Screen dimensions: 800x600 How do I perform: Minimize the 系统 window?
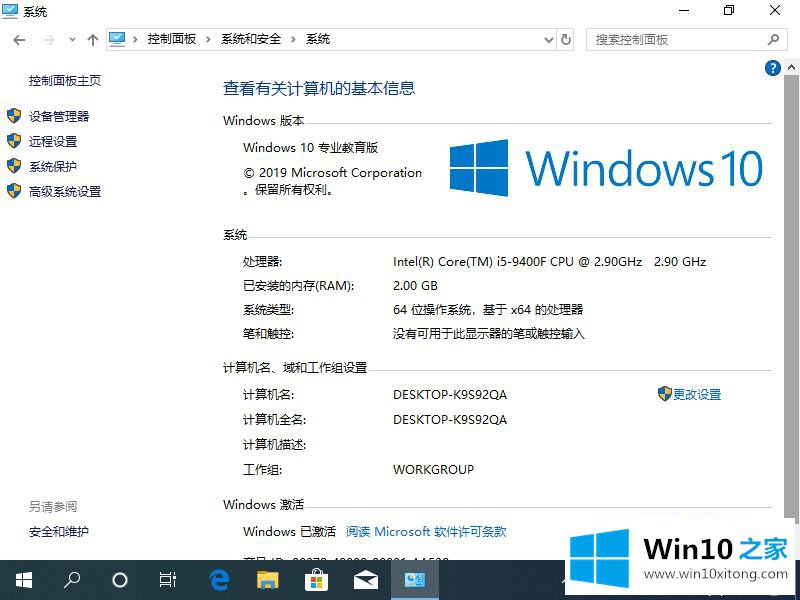684,10
